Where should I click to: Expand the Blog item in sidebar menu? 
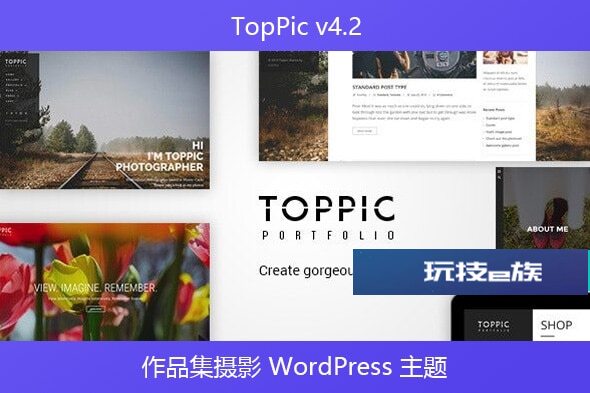tap(11, 90)
